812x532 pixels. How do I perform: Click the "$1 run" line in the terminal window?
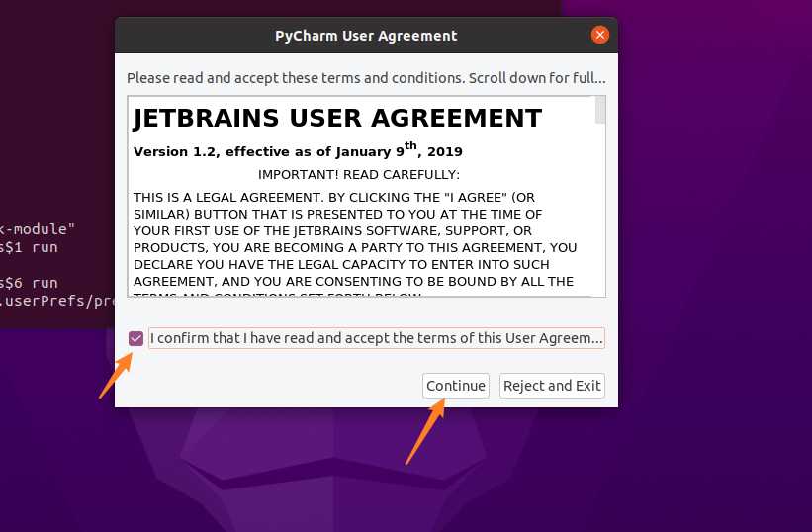point(29,247)
